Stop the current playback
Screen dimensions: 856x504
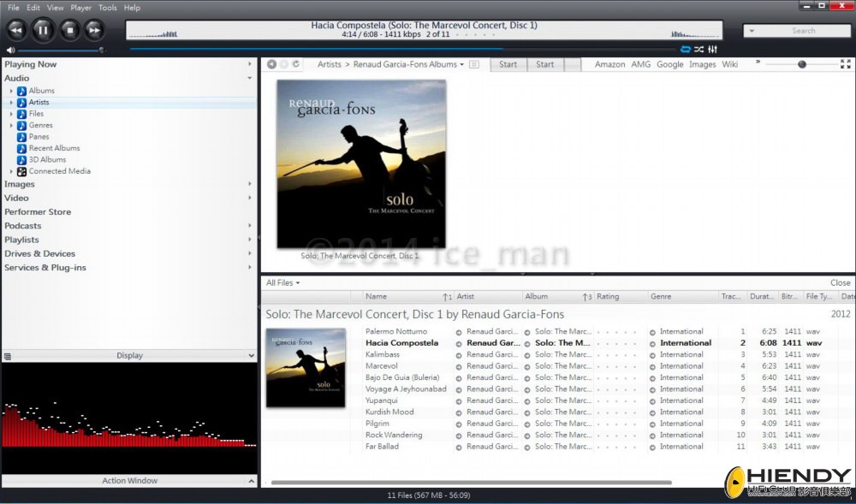[69, 31]
